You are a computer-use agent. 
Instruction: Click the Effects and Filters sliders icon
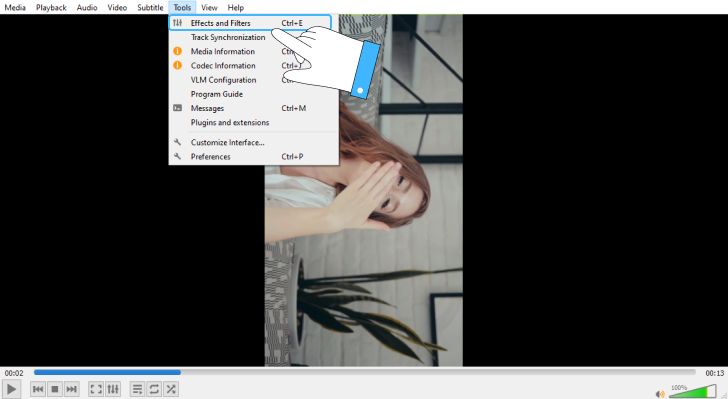tap(177, 23)
